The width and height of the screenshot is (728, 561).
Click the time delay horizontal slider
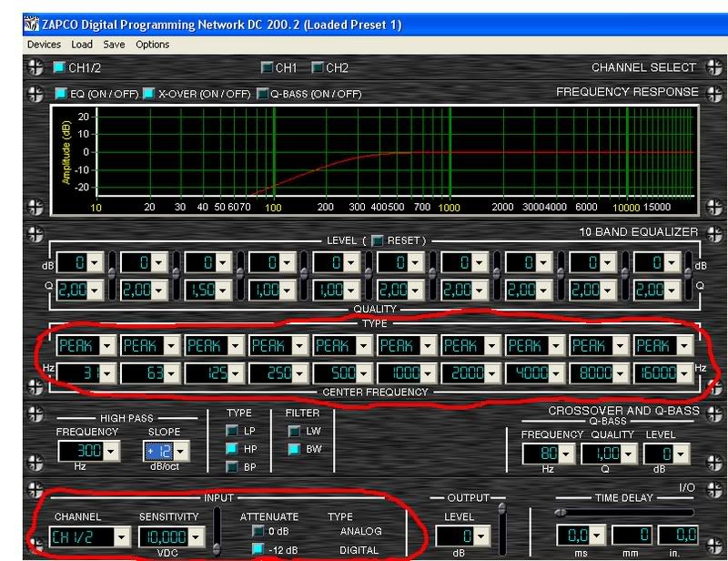(624, 512)
